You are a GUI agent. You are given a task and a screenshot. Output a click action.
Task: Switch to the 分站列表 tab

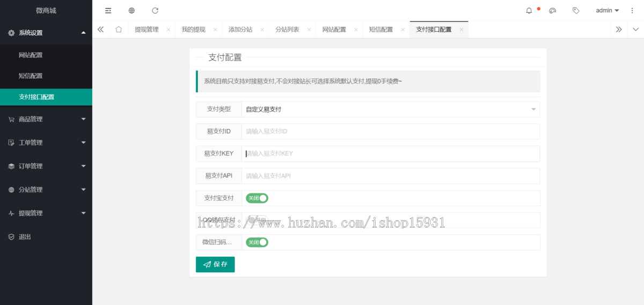(287, 30)
